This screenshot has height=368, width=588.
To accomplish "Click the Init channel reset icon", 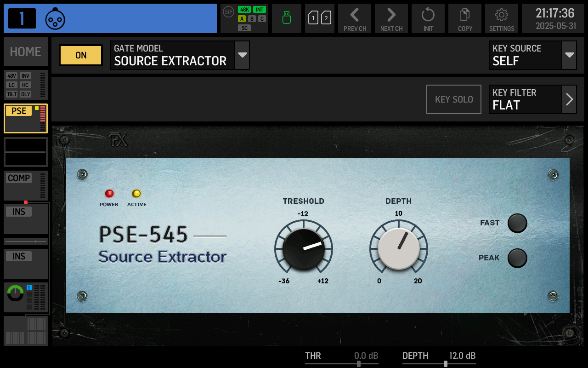I will point(428,18).
